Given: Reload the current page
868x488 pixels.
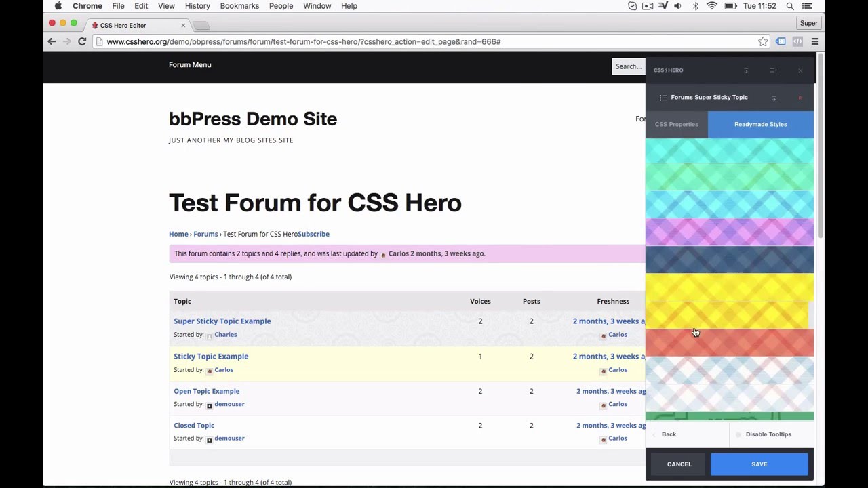Looking at the screenshot, I should click(82, 41).
